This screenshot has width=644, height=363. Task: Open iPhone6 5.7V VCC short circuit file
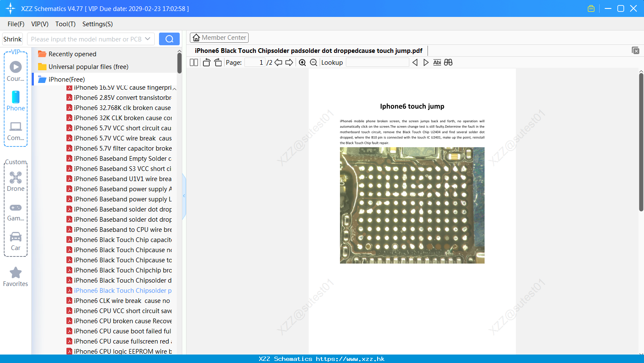pos(119,128)
